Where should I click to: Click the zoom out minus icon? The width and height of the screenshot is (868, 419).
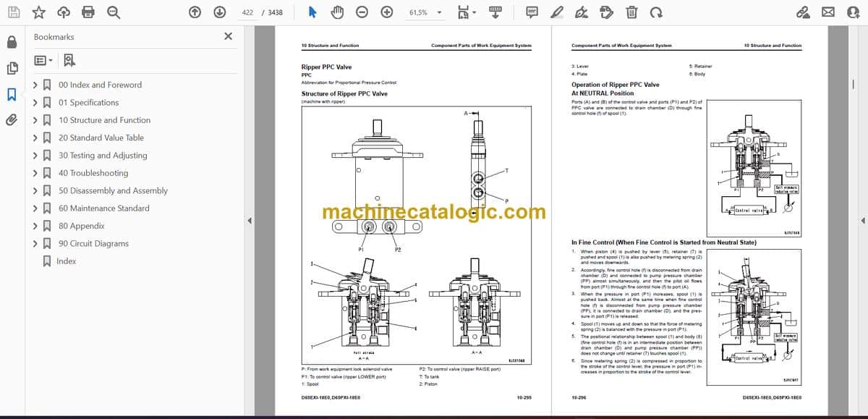tap(362, 12)
